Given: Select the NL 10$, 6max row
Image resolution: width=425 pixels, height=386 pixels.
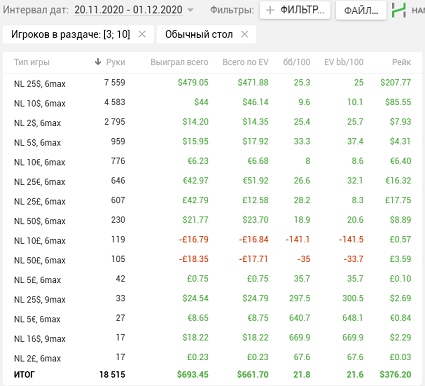Looking at the screenshot, I should [212, 103].
